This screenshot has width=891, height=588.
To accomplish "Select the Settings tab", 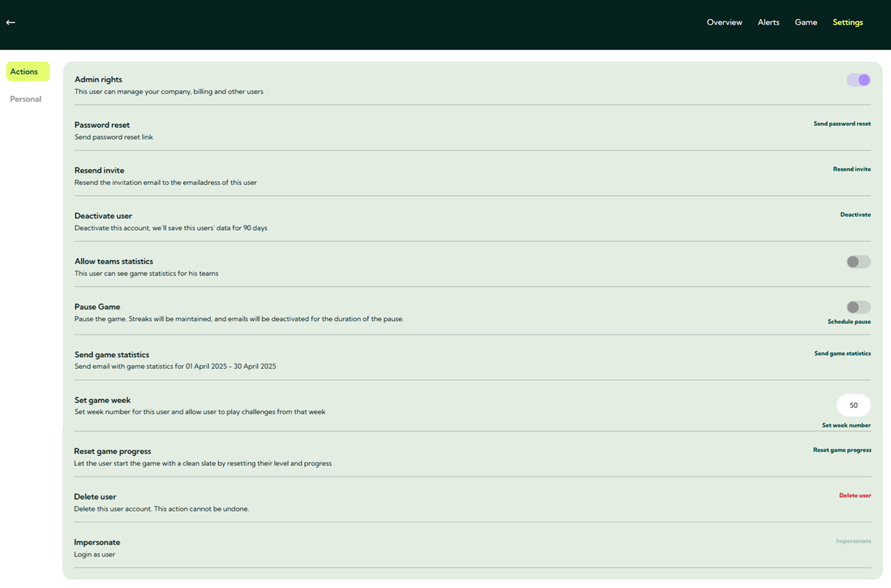I will click(848, 22).
